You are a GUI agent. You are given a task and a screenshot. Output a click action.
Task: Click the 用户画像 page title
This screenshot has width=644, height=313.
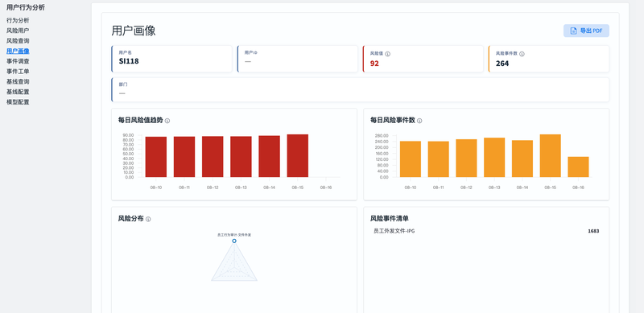134,31
